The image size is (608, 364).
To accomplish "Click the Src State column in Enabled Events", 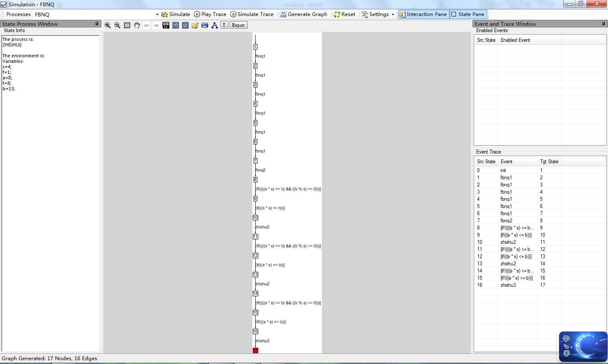I will [x=486, y=40].
